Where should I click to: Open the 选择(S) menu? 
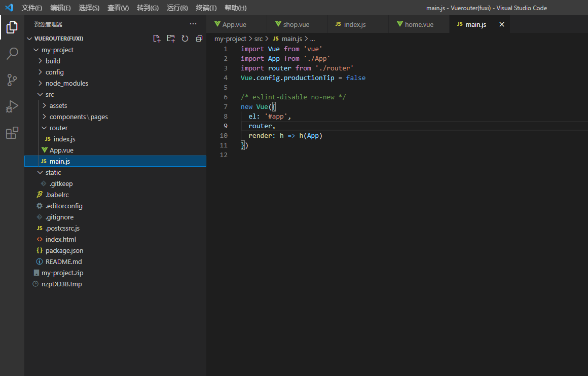89,8
